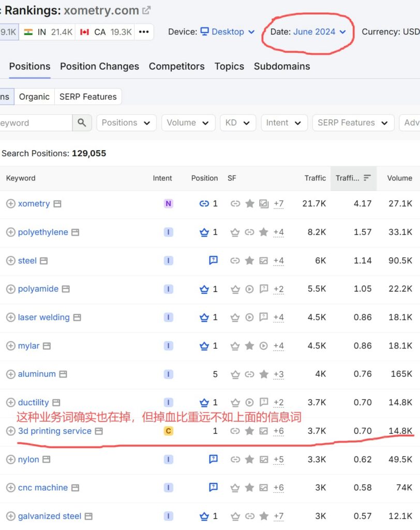Image resolution: width=420 pixels, height=530 pixels.
Task: Open SERP snapshot icon beside cnc machine
Action: point(76,488)
